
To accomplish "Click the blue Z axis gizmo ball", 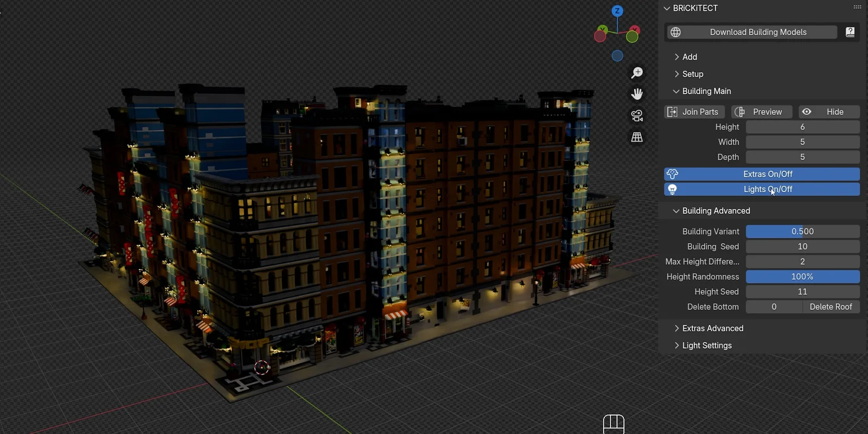I will tap(617, 11).
